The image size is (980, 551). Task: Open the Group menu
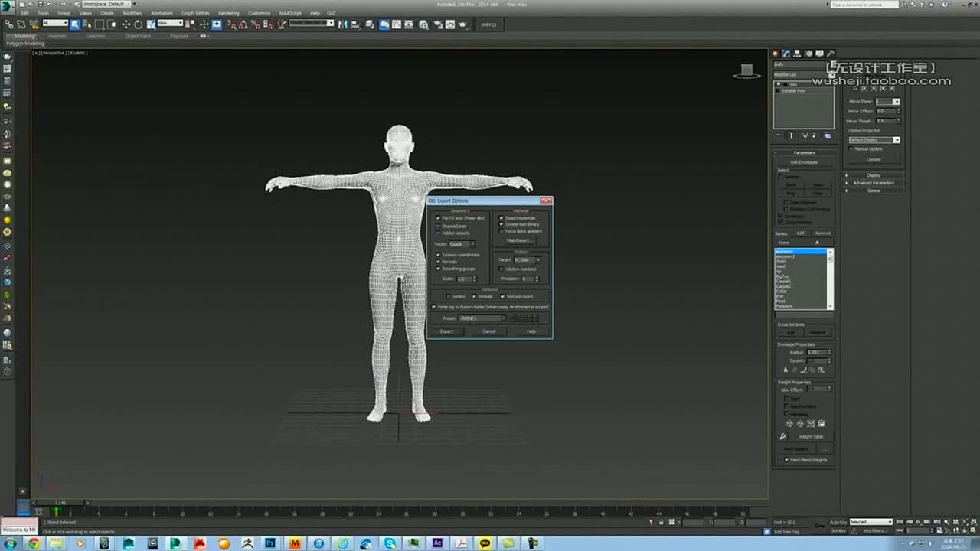click(64, 13)
